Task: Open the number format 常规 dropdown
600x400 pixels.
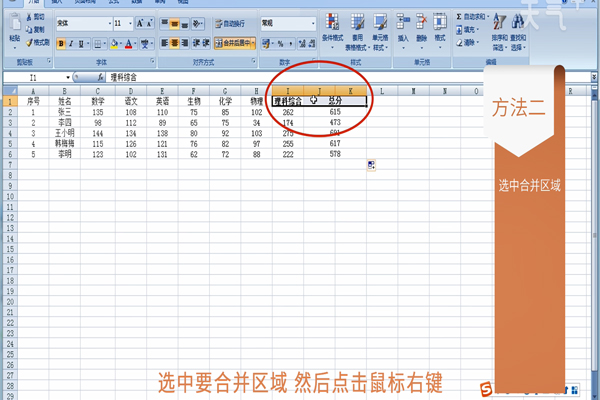Action: [313, 23]
